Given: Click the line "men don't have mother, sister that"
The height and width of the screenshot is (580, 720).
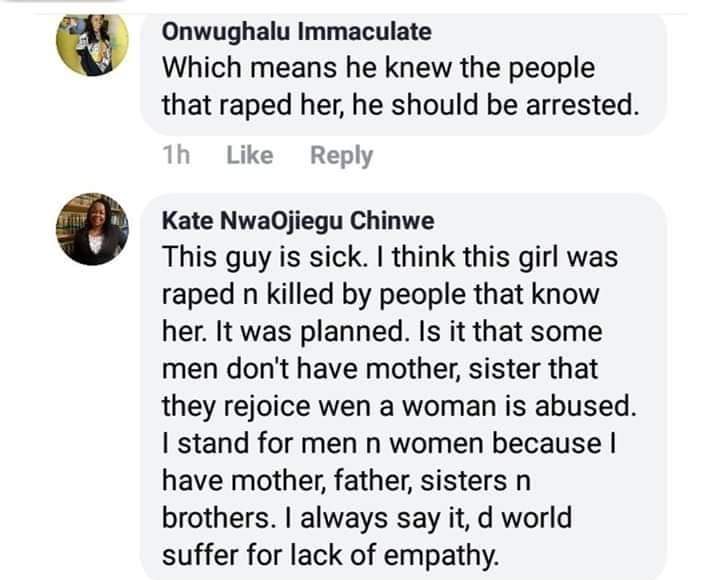Looking at the screenshot, I should coord(380,368).
